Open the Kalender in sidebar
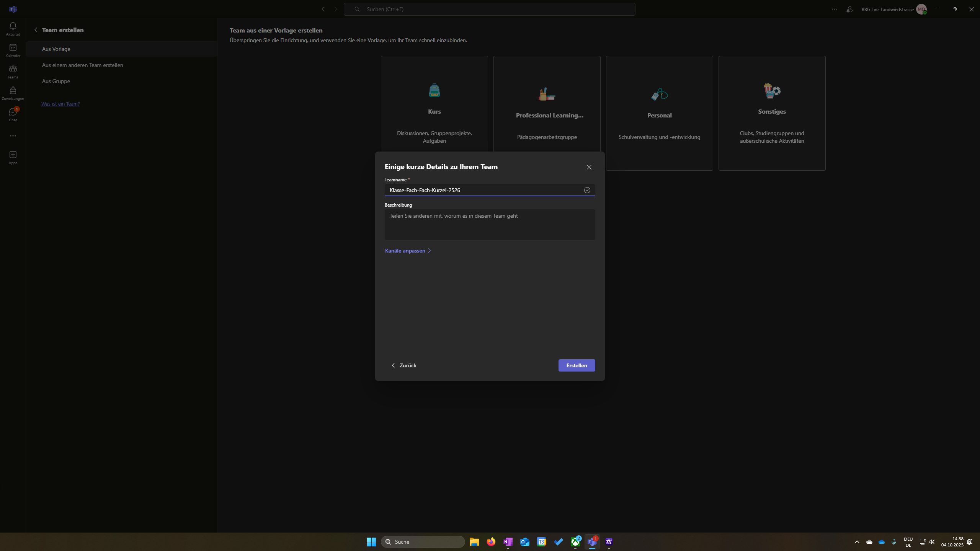980x551 pixels. tap(13, 50)
